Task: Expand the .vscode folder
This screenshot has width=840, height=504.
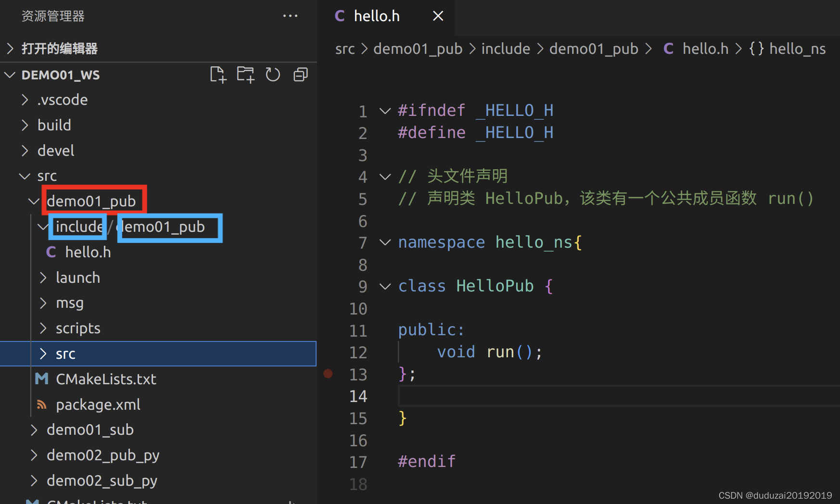Action: [25, 100]
